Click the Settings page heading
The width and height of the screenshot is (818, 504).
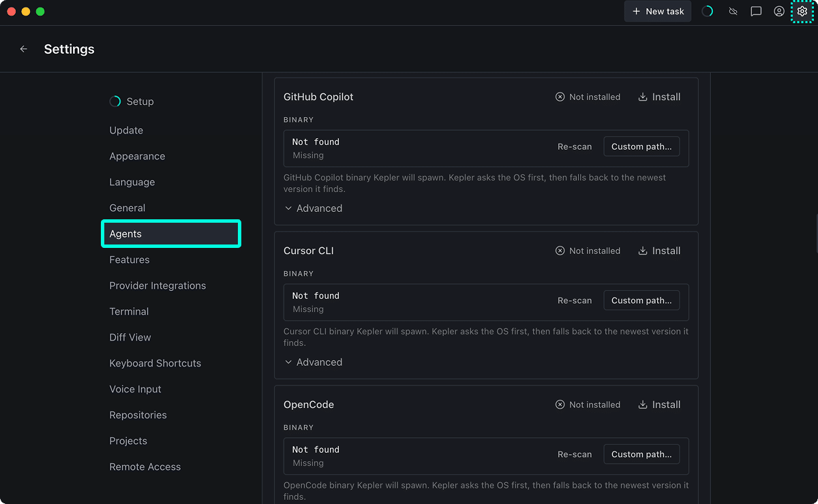69,49
